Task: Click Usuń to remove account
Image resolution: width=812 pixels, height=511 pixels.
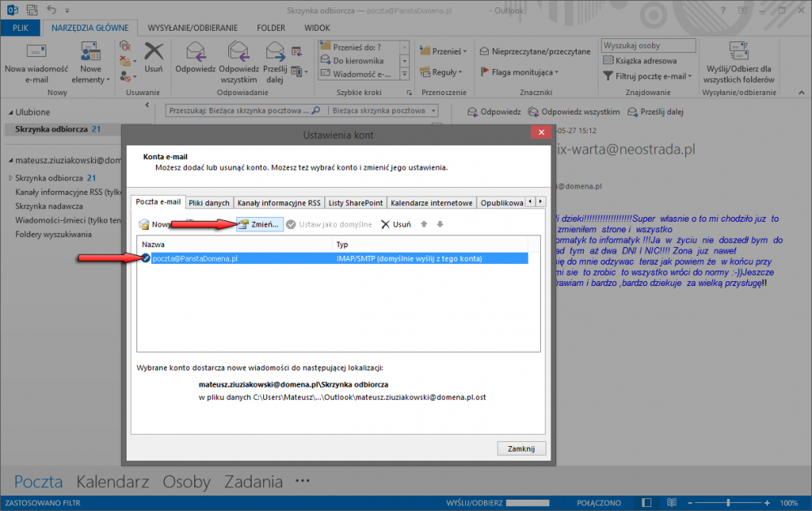Action: (396, 224)
